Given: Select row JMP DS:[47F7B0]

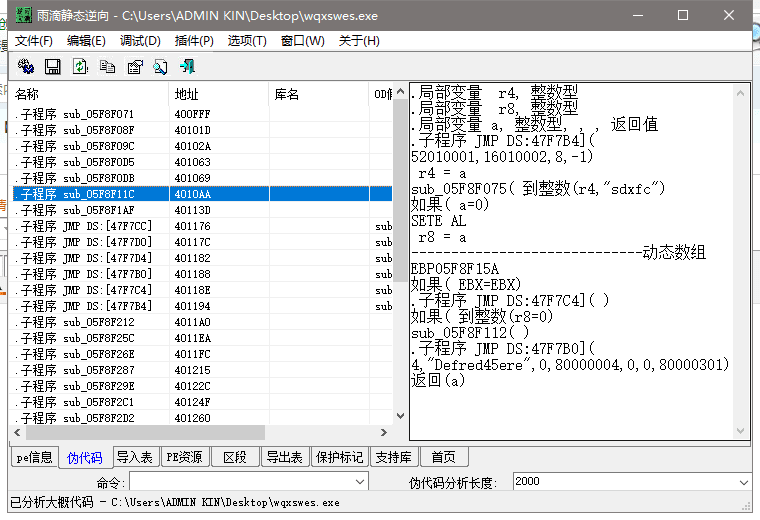Looking at the screenshot, I should 201,274.
